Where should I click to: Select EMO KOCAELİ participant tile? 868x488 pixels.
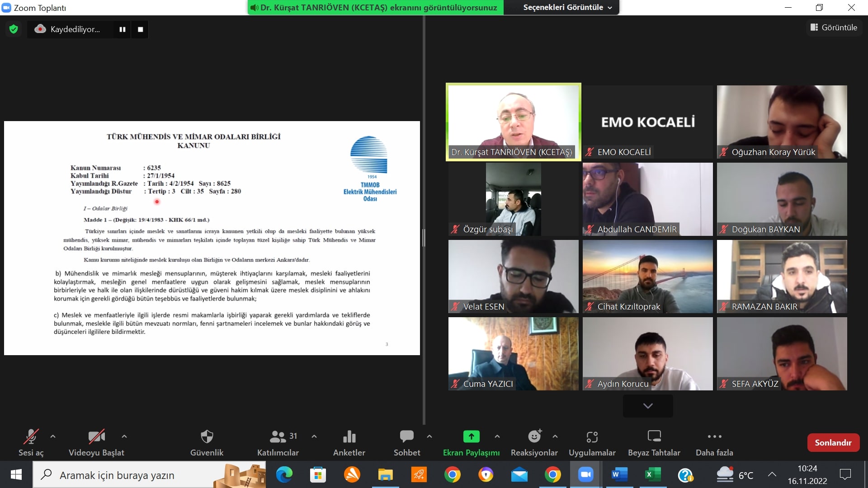(x=648, y=122)
